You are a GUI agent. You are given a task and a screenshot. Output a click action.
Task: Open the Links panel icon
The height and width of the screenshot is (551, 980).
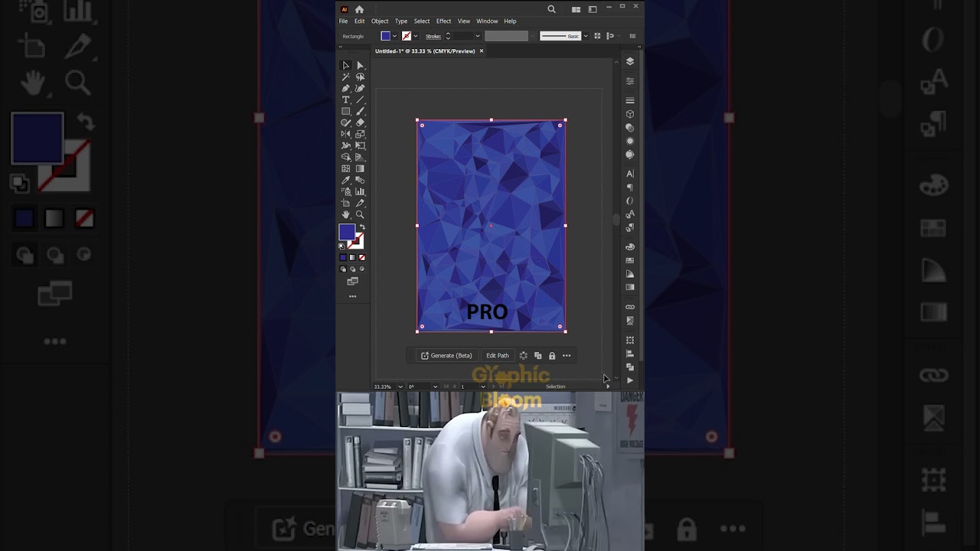click(x=630, y=307)
